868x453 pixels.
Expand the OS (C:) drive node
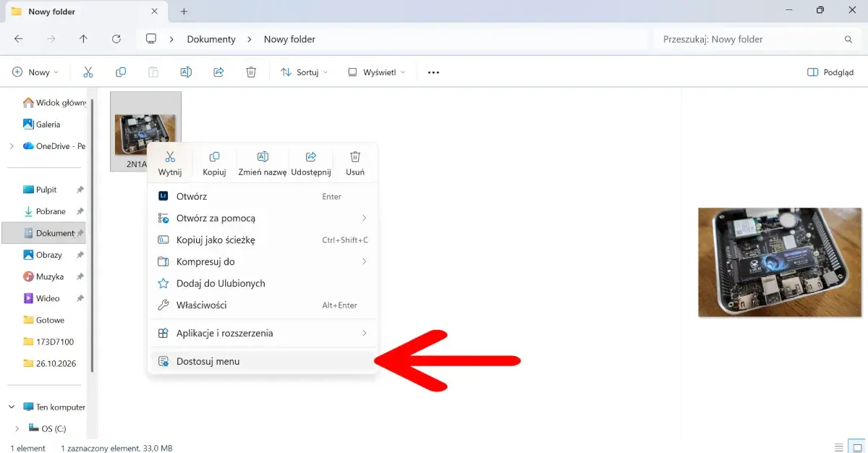point(17,428)
